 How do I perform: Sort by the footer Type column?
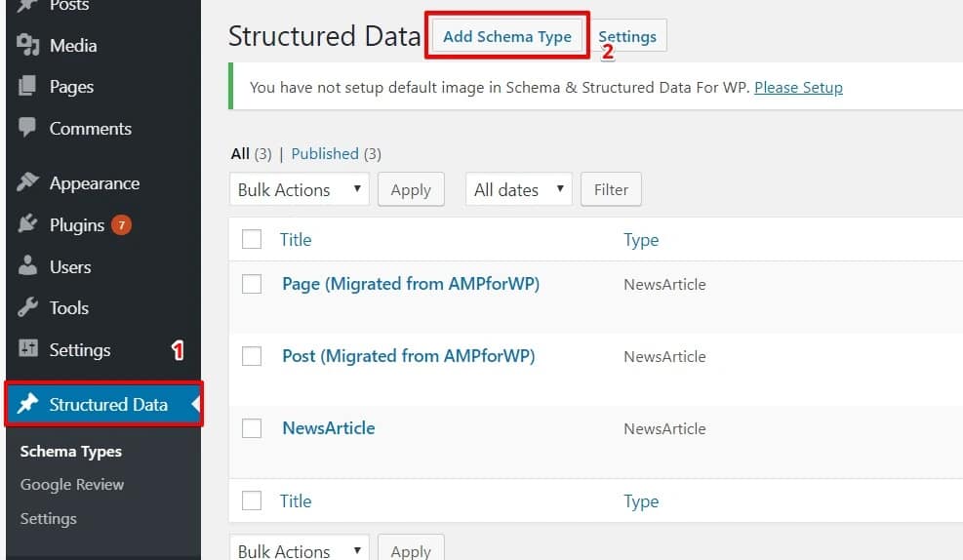[x=641, y=501]
